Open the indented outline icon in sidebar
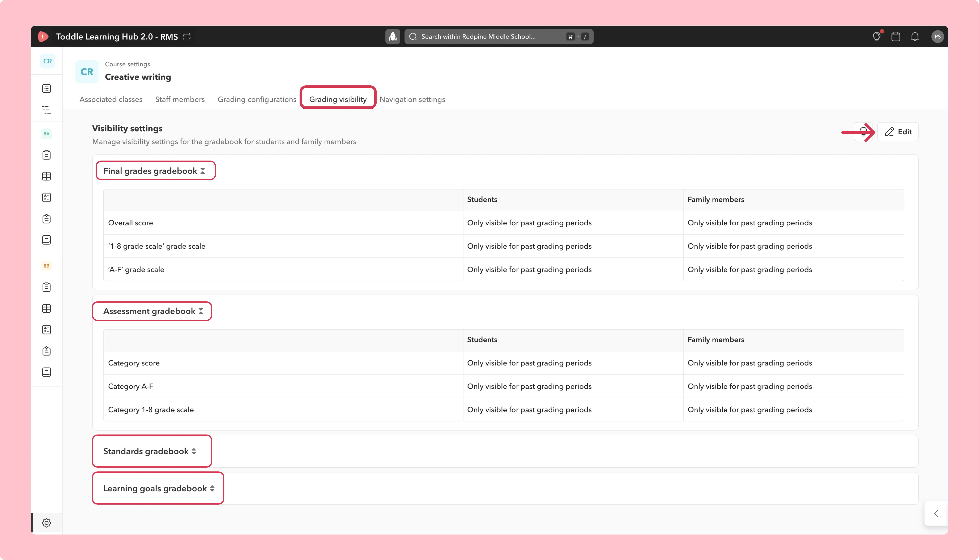 (47, 110)
